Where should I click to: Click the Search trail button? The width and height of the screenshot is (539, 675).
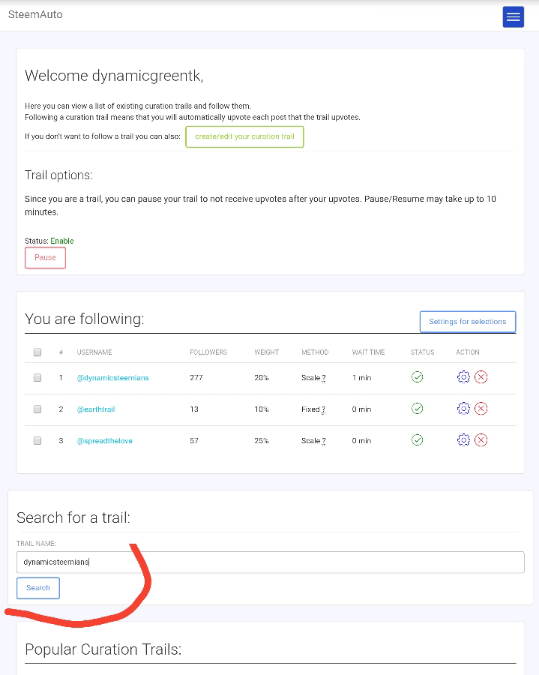coord(38,588)
